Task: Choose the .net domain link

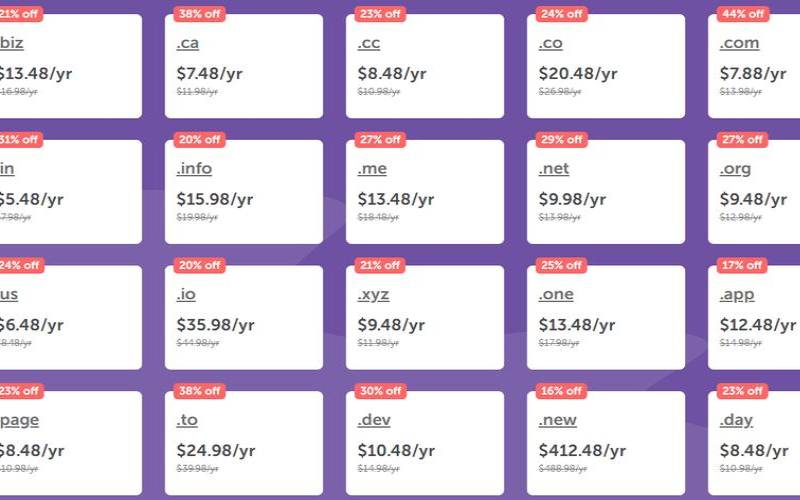Action: (554, 169)
